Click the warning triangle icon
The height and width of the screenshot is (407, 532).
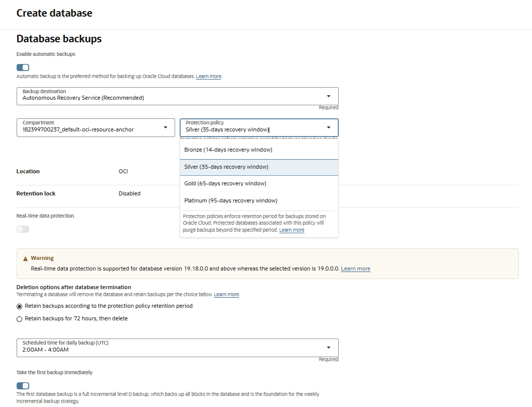pos(26,258)
